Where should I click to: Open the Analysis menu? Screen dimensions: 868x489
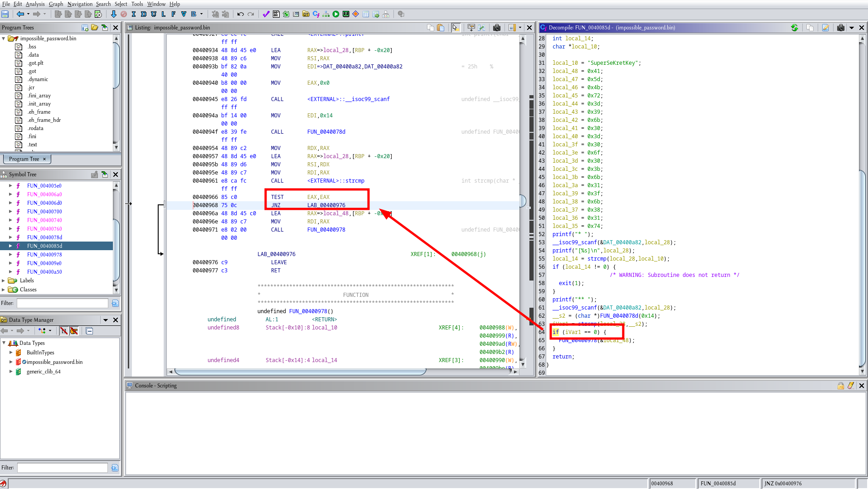coord(35,4)
